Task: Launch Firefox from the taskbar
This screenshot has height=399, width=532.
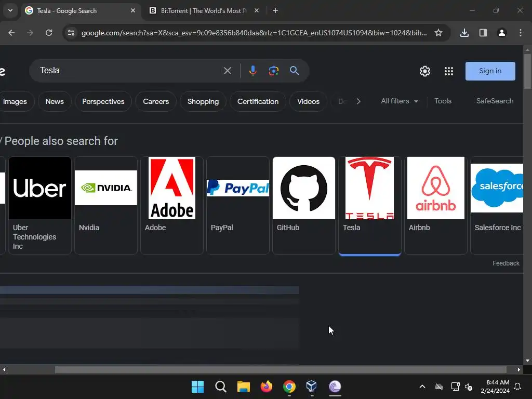Action: coord(267,387)
